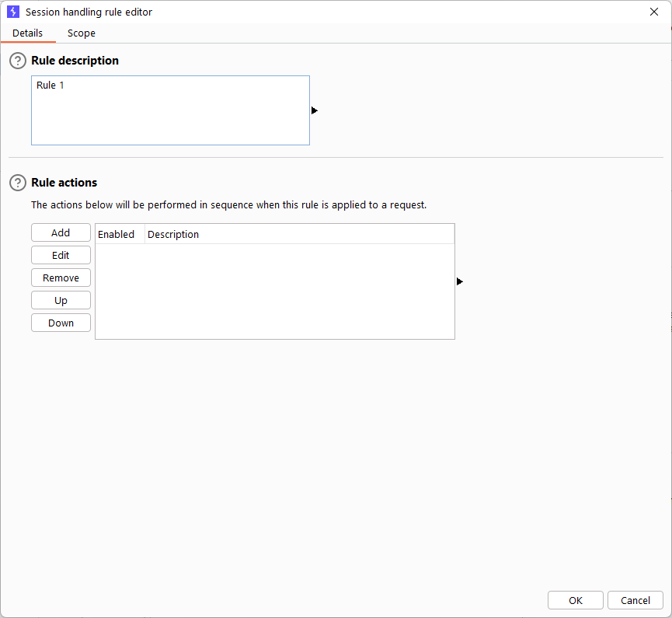The image size is (672, 618).
Task: Open help for Rule description
Action: [x=18, y=61]
